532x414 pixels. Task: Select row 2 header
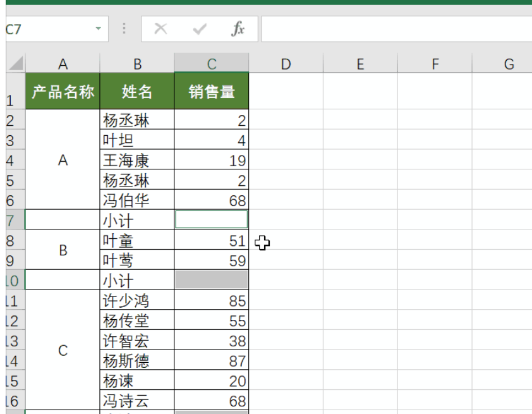click(x=16, y=119)
